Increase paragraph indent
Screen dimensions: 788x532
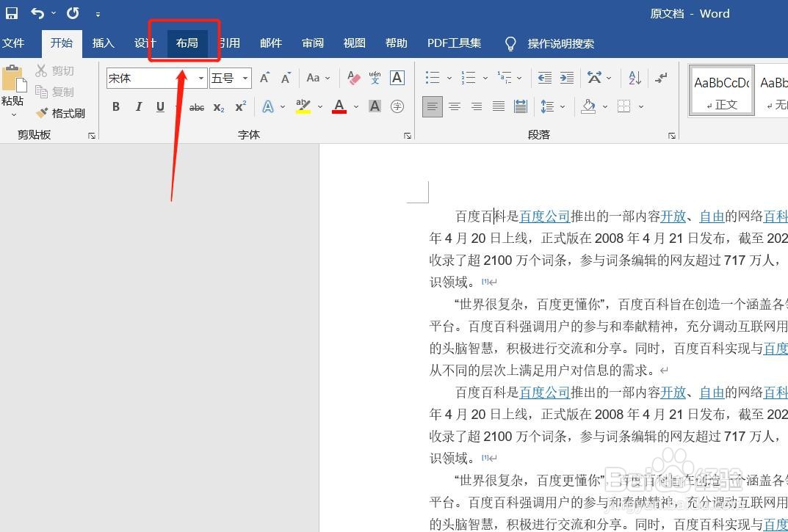(x=566, y=78)
